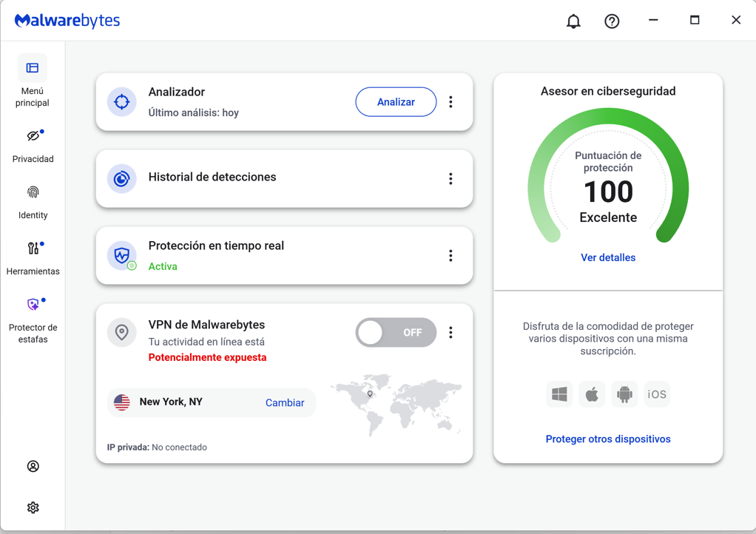Viewport: 756px width, 534px height.
Task: Click Potencialmente expuesta warning text
Action: point(207,358)
